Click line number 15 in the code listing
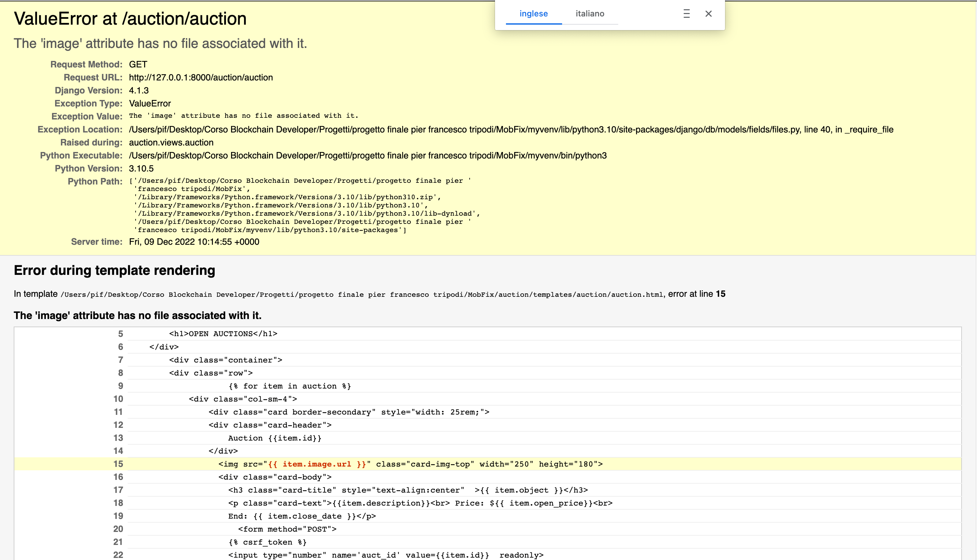Viewport: 977px width, 560px height. click(x=119, y=464)
